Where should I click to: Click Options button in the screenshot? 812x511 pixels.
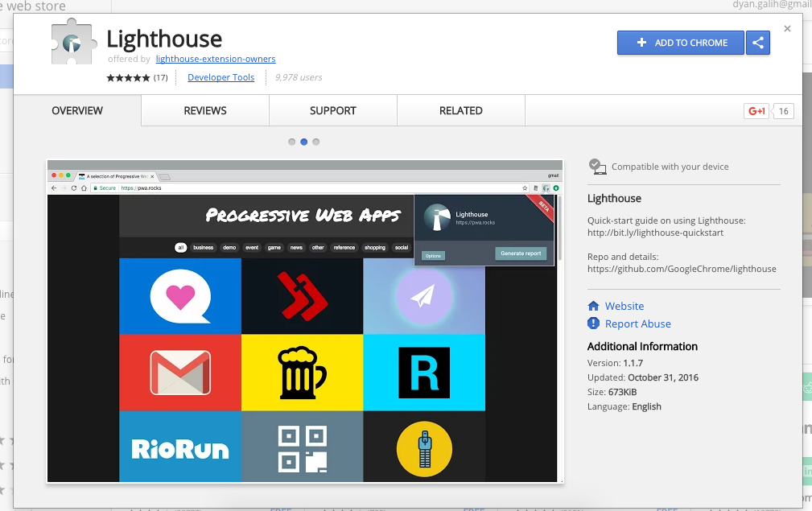433,256
